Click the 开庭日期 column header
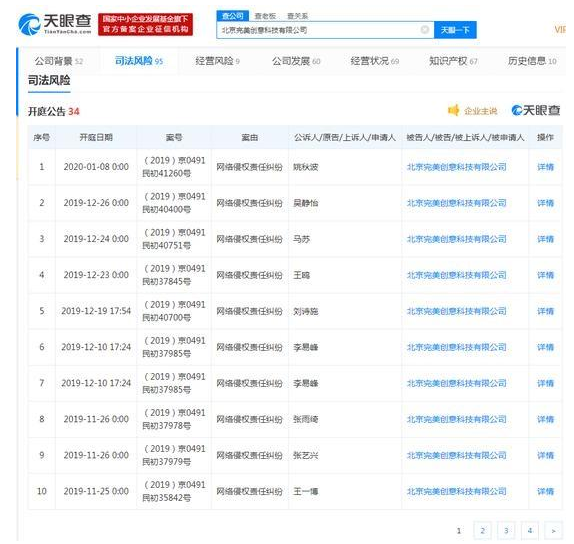Screen dimensions: 574x544 [x=96, y=137]
